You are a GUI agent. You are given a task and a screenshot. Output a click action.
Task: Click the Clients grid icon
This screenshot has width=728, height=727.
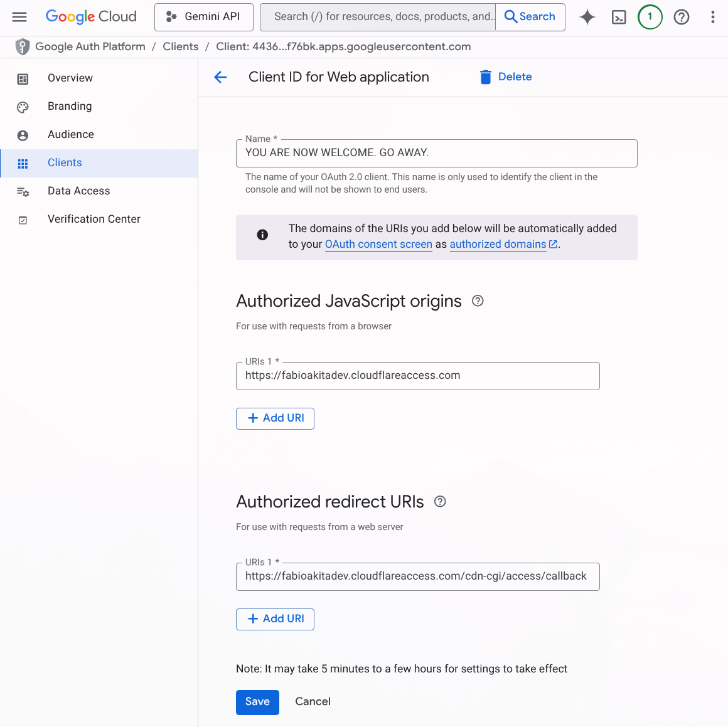23,164
